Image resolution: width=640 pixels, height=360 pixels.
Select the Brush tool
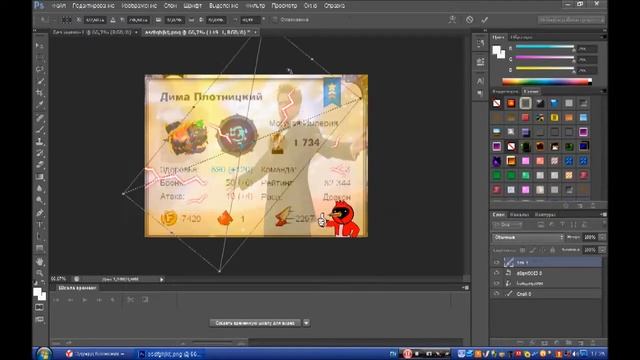click(40, 130)
